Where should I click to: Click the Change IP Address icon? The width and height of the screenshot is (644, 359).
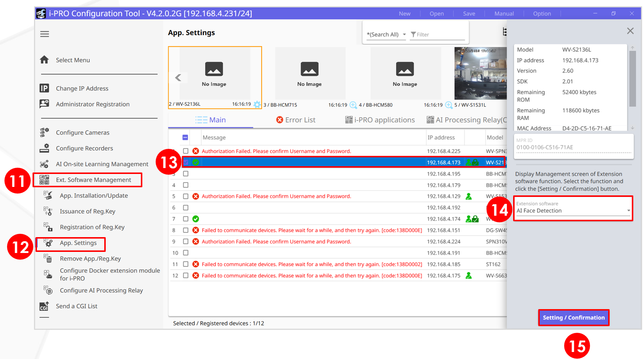(x=44, y=88)
